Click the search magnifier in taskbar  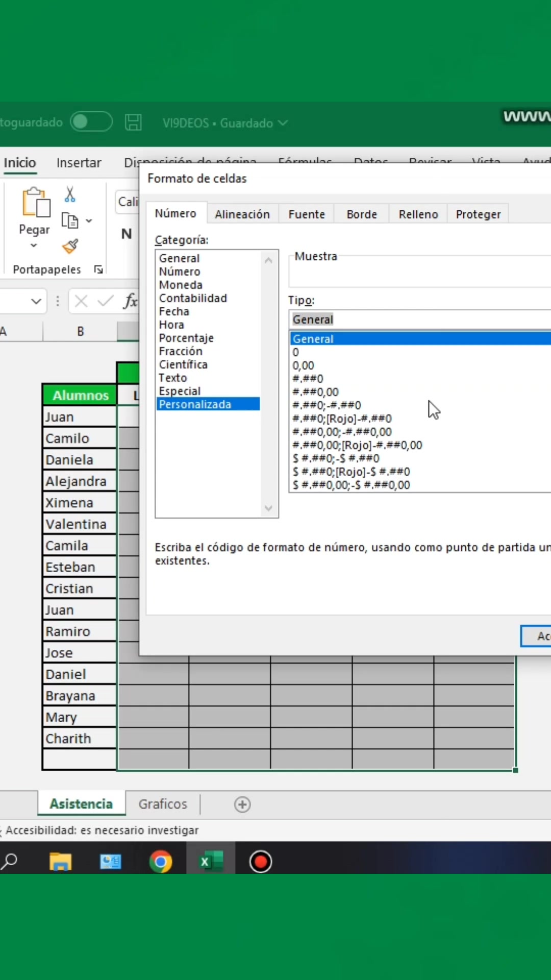[9, 862]
